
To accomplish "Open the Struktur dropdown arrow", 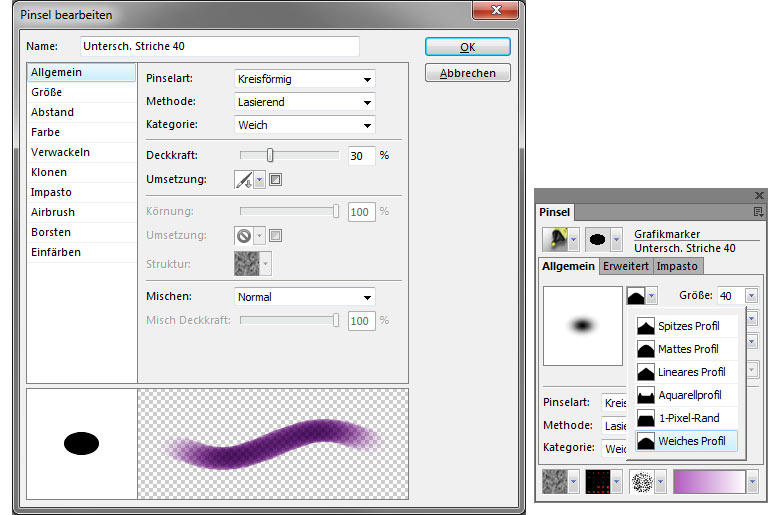I will 266,264.
